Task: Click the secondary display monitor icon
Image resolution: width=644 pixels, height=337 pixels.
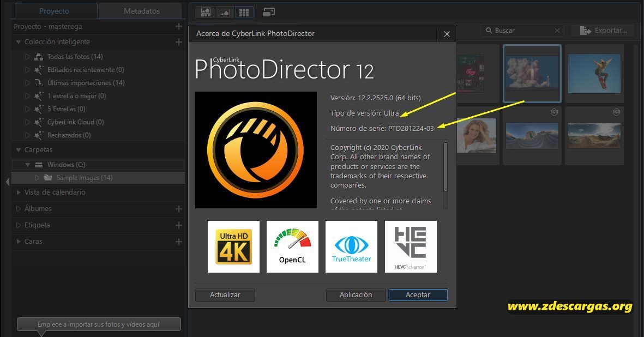Action: [269, 13]
